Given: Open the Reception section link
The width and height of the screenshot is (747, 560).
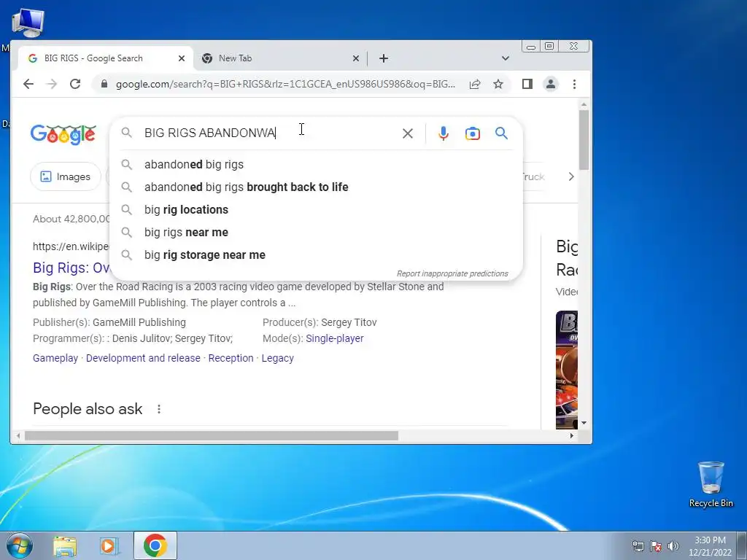Looking at the screenshot, I should pyautogui.click(x=231, y=358).
